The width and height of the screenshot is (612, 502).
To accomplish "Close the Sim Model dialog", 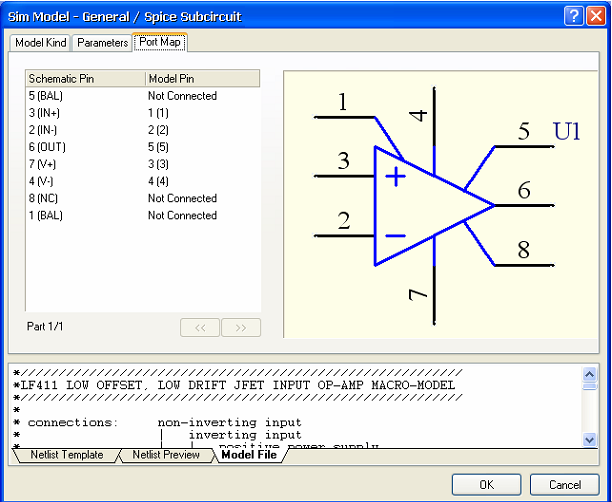I will [x=595, y=16].
